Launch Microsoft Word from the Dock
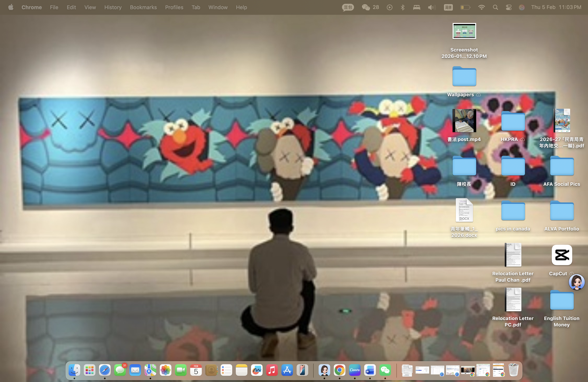 click(370, 370)
